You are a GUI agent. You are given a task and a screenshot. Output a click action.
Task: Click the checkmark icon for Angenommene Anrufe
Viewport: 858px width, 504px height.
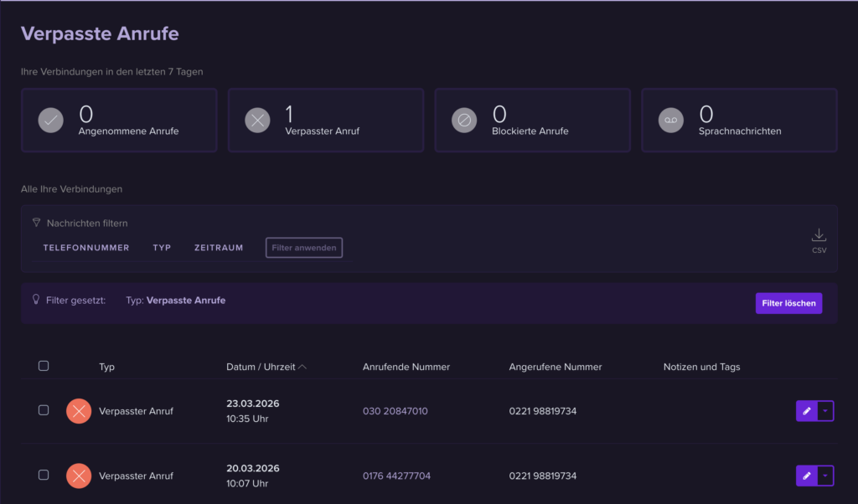pyautogui.click(x=51, y=121)
